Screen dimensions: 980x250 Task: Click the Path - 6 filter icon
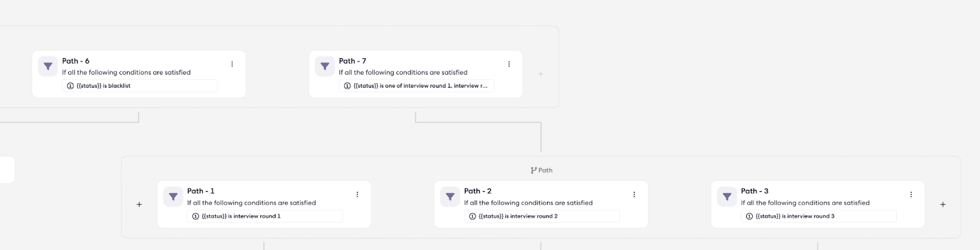coord(48,66)
